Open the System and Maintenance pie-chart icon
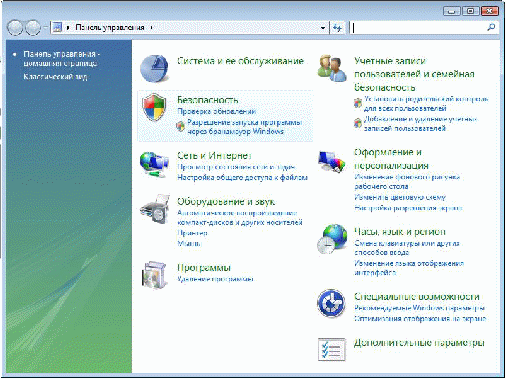This screenshot has width=506, height=379. click(x=154, y=68)
